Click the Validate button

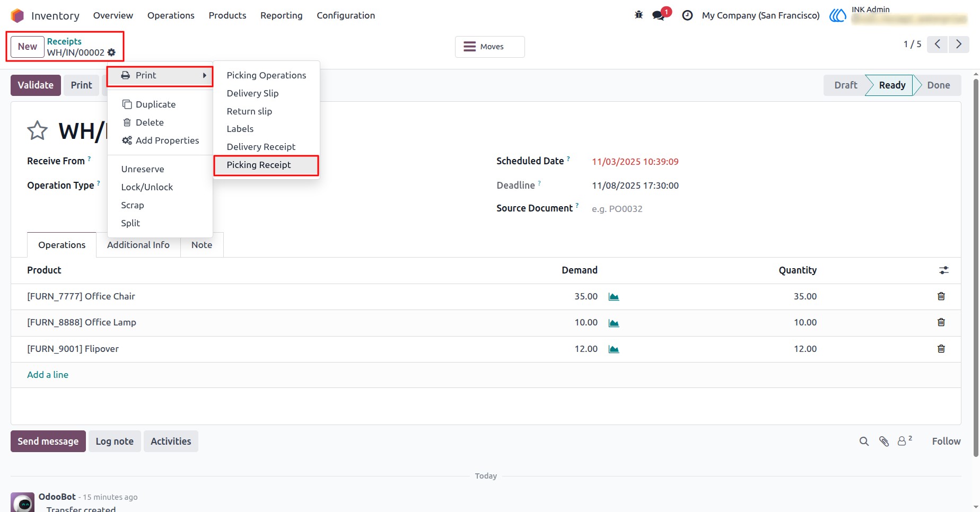pos(36,85)
